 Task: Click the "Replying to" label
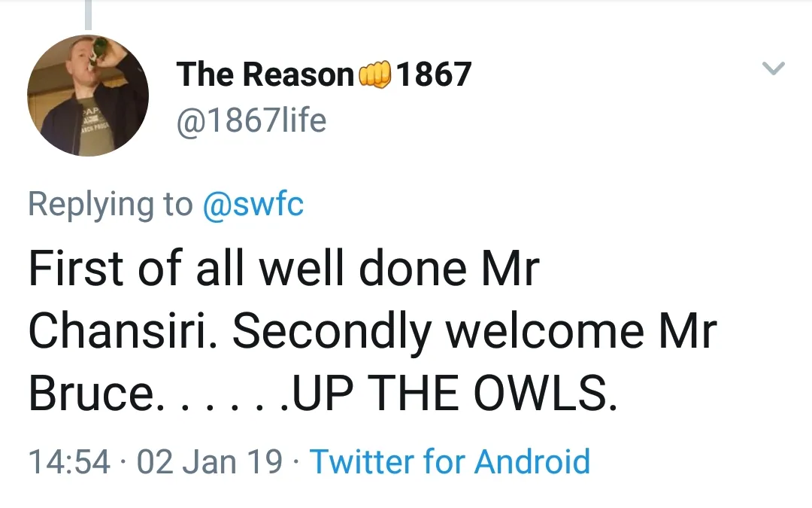click(x=111, y=204)
